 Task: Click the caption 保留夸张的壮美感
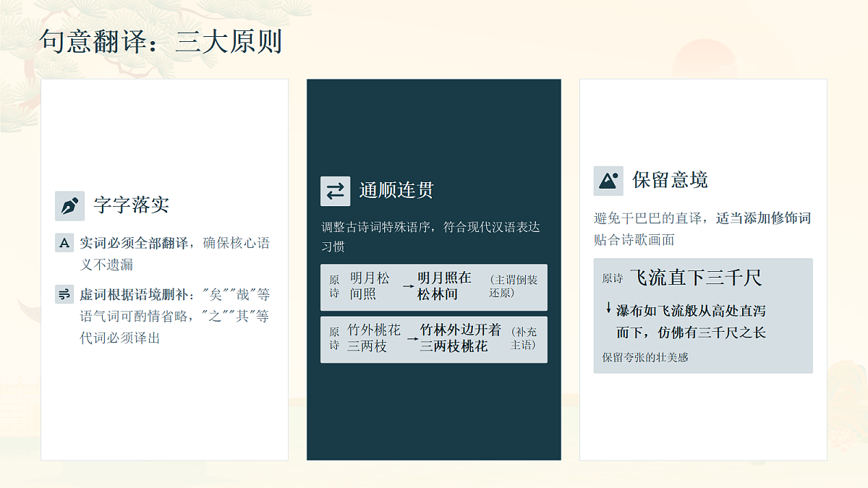[645, 357]
